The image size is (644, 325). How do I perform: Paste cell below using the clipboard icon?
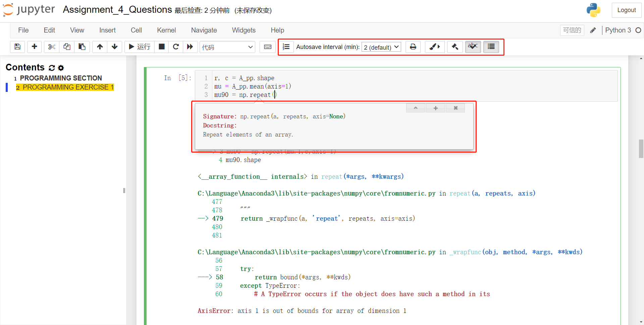pos(82,47)
